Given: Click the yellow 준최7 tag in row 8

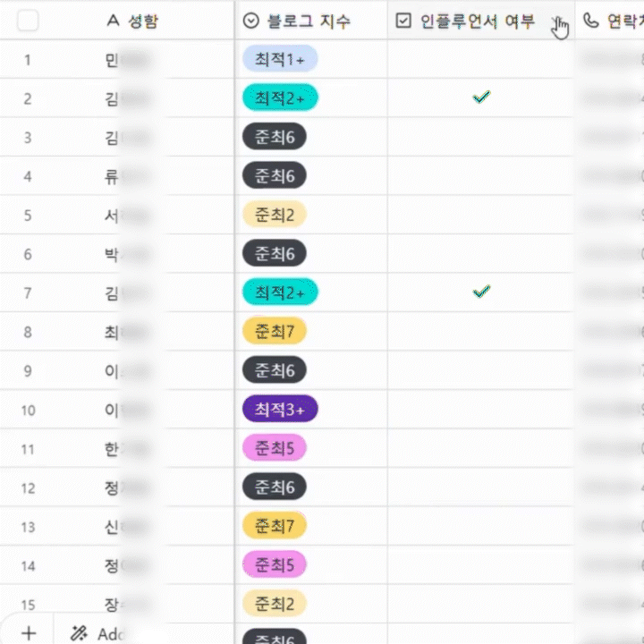Looking at the screenshot, I should pos(275,332).
